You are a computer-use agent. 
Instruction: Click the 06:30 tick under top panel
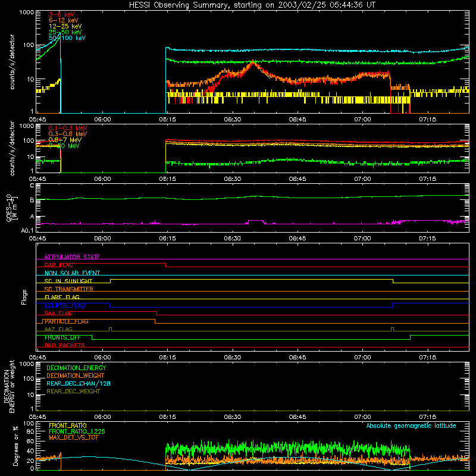(x=233, y=120)
